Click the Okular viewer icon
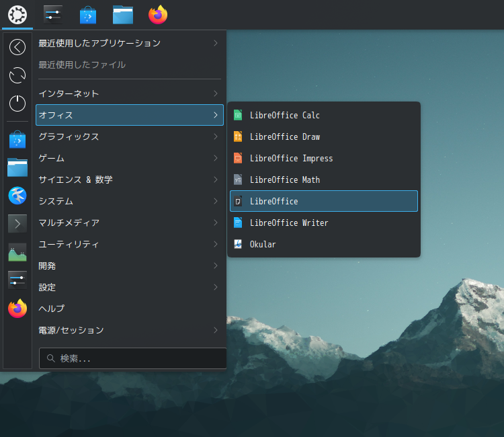The width and height of the screenshot is (504, 437). click(238, 245)
